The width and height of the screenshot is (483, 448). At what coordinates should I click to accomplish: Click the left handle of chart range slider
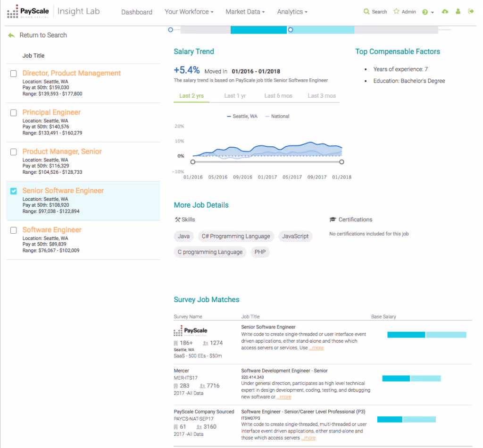coord(193,162)
